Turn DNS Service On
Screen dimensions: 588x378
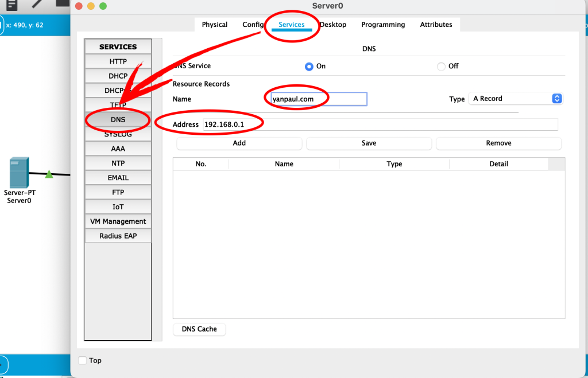pos(309,67)
